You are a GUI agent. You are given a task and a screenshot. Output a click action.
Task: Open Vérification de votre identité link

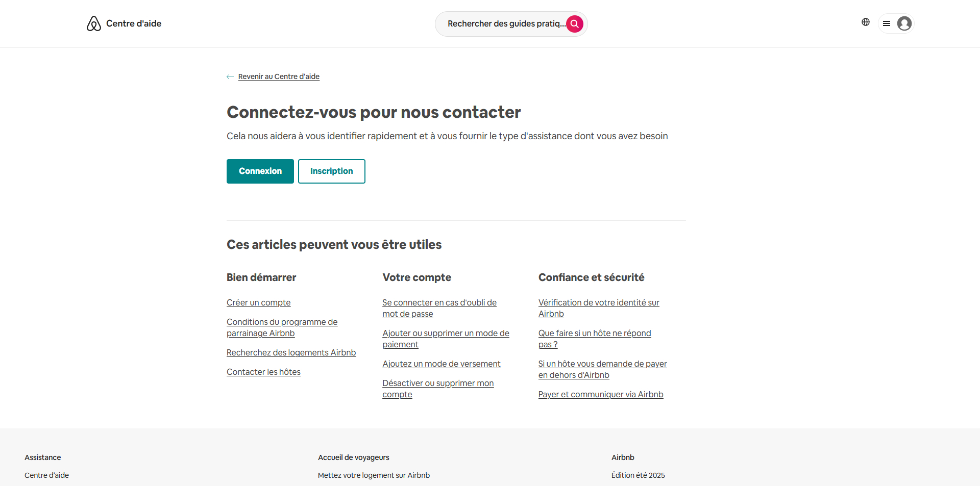click(x=599, y=309)
